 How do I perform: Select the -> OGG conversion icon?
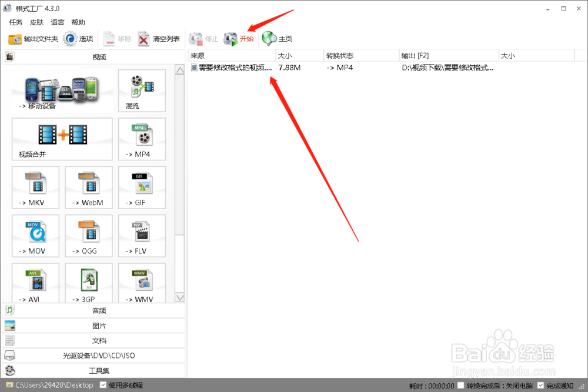click(x=89, y=236)
